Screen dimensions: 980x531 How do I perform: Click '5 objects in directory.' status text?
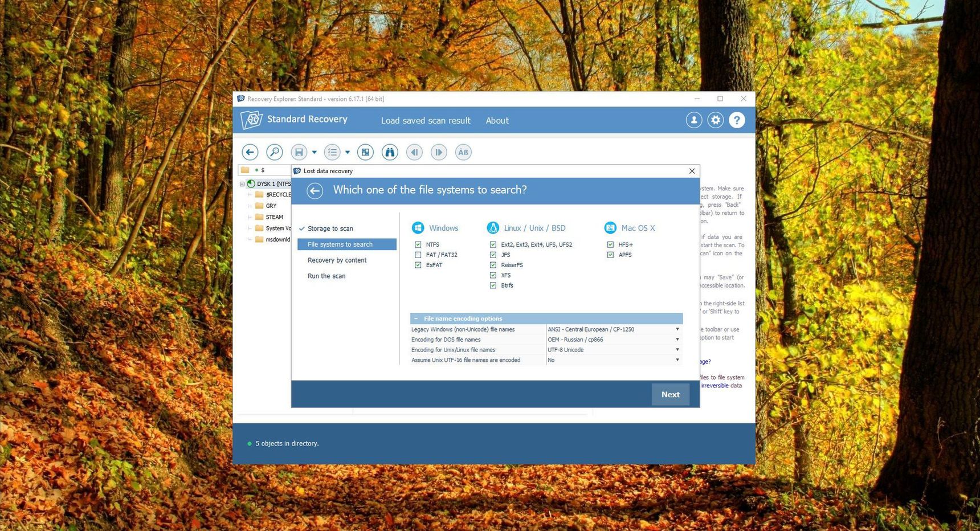(287, 443)
